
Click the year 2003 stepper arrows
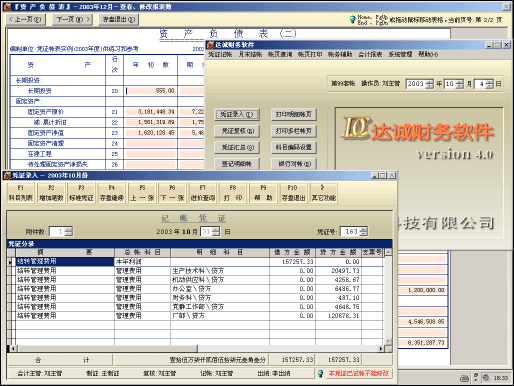tap(430, 84)
